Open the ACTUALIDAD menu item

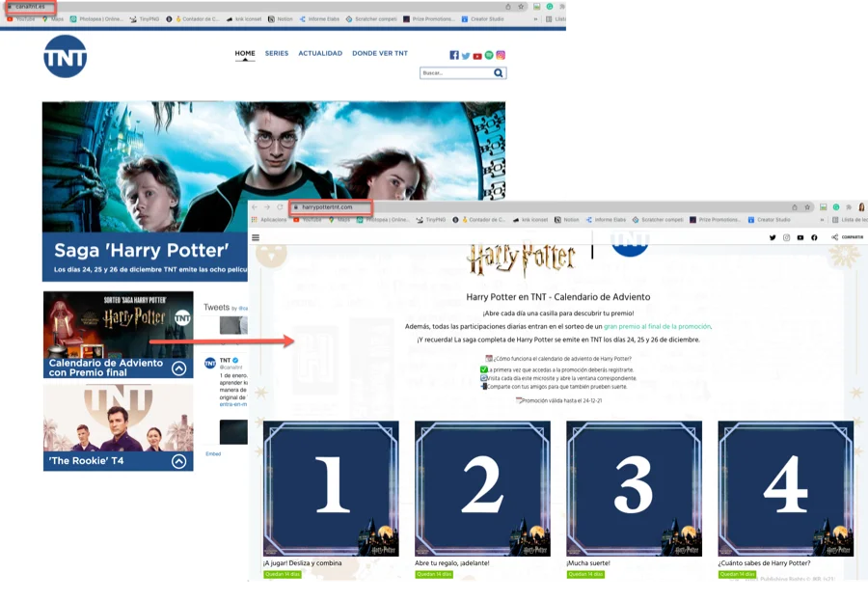[x=320, y=53]
